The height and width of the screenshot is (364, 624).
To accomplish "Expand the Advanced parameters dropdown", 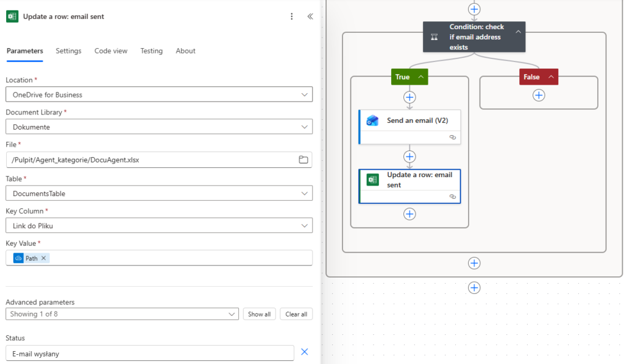I will [122, 314].
